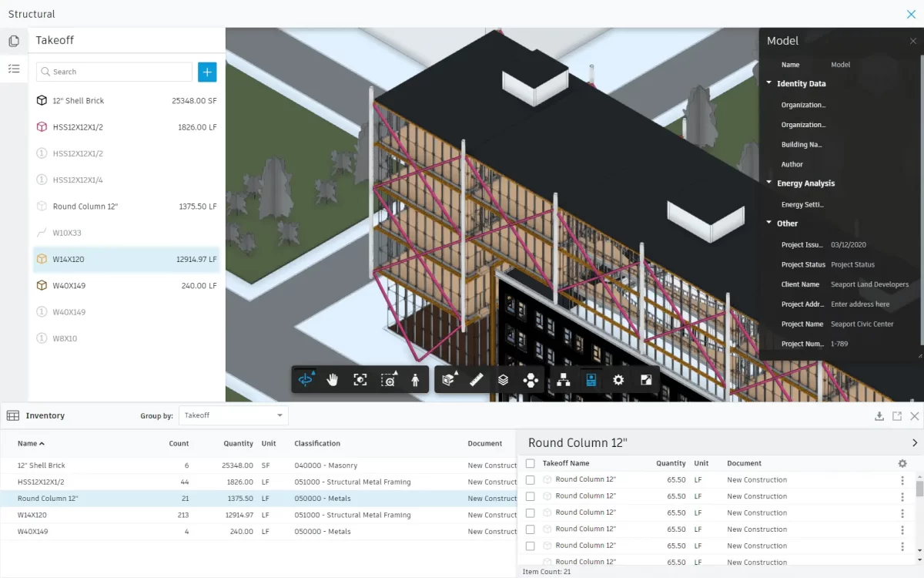Viewport: 924px width, 578px height.
Task: Tick the select-all checkbox beside Takeoff Name
Action: tap(530, 463)
